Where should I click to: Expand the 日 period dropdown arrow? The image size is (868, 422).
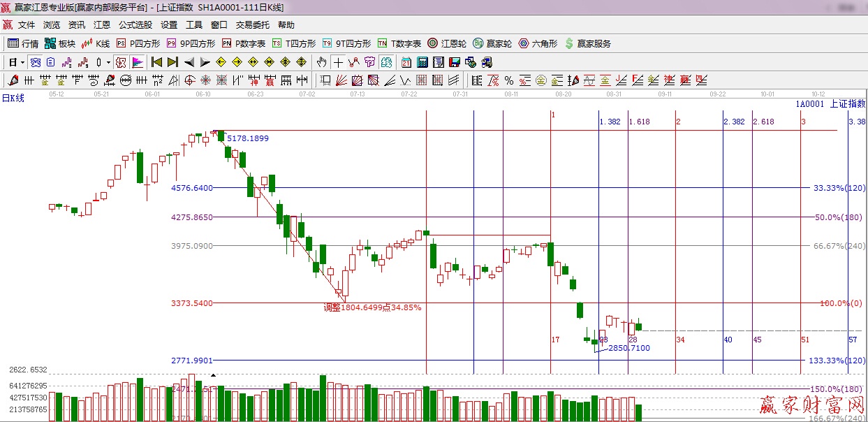(22, 62)
